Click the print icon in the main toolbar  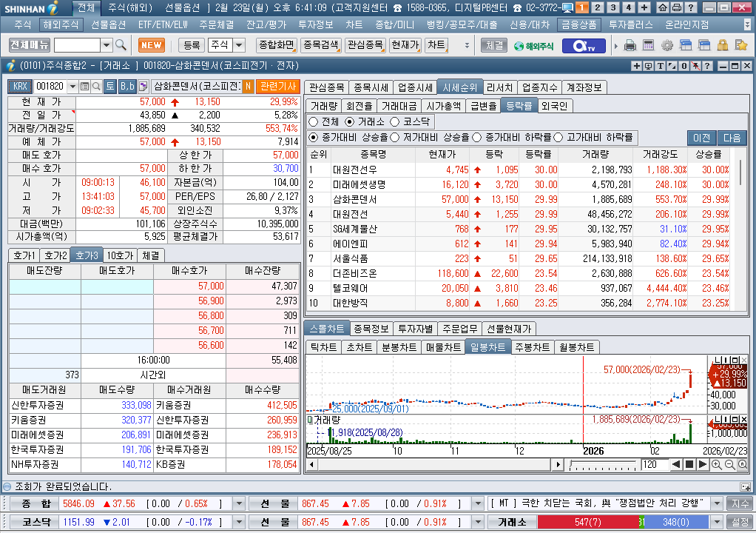click(x=630, y=45)
